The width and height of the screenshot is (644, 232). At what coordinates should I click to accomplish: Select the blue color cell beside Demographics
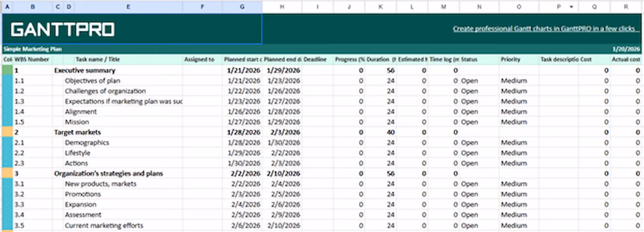[7, 142]
